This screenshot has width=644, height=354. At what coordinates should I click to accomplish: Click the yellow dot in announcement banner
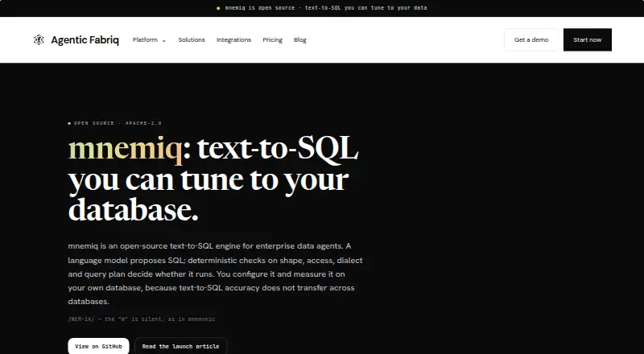coord(218,8)
